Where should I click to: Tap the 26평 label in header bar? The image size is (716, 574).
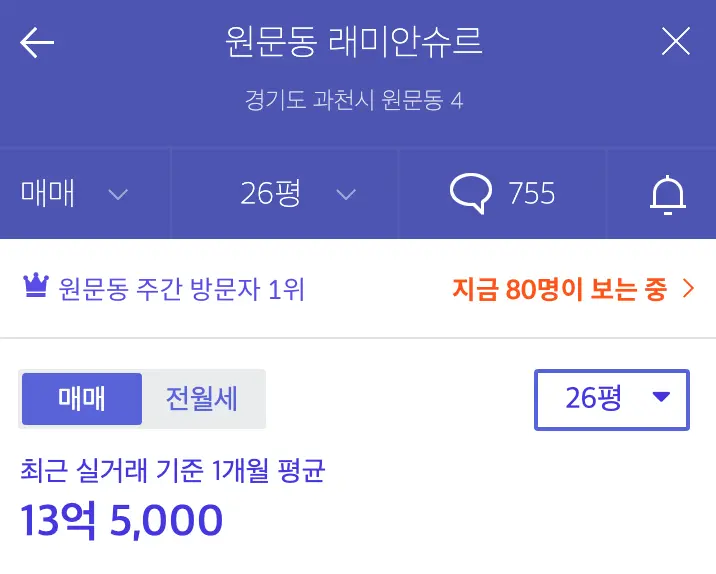270,193
